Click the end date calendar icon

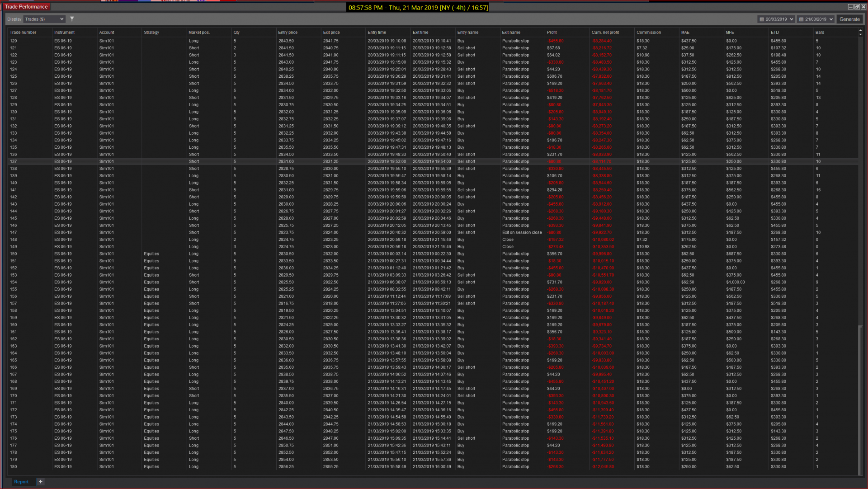point(801,19)
